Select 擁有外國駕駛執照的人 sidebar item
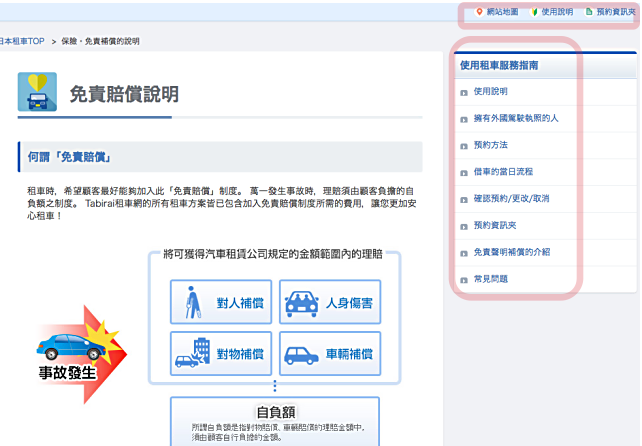 pyautogui.click(x=515, y=118)
